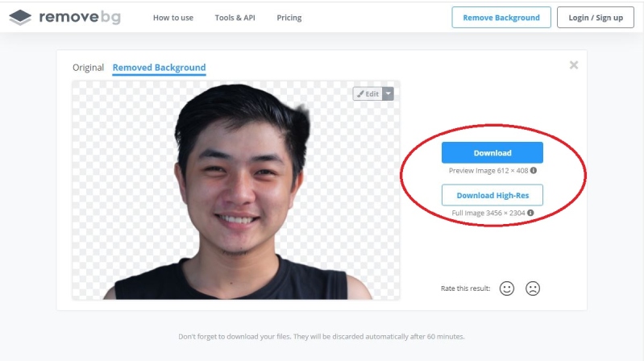
Task: Rate the result with the sad face
Action: 533,288
